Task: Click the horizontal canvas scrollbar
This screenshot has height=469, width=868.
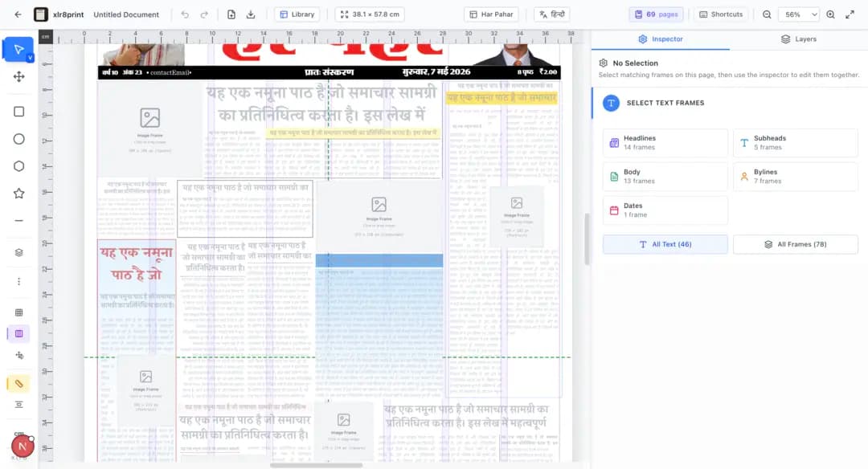Action: click(x=316, y=465)
